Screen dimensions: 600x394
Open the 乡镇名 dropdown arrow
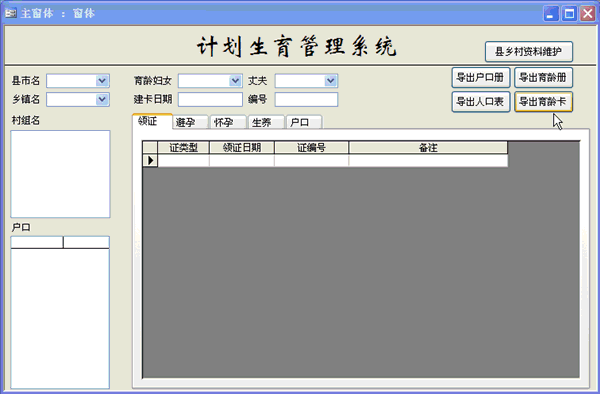pos(102,99)
